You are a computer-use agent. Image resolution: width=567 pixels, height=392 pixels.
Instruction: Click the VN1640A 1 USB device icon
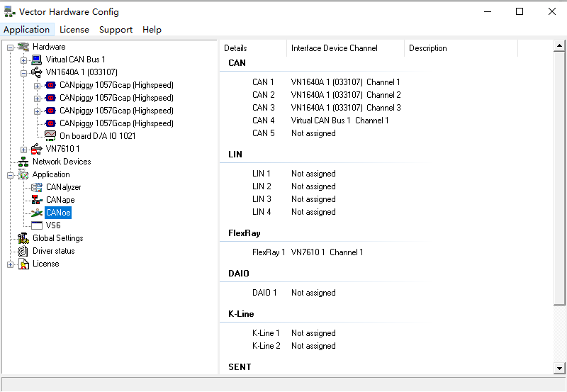click(x=37, y=72)
